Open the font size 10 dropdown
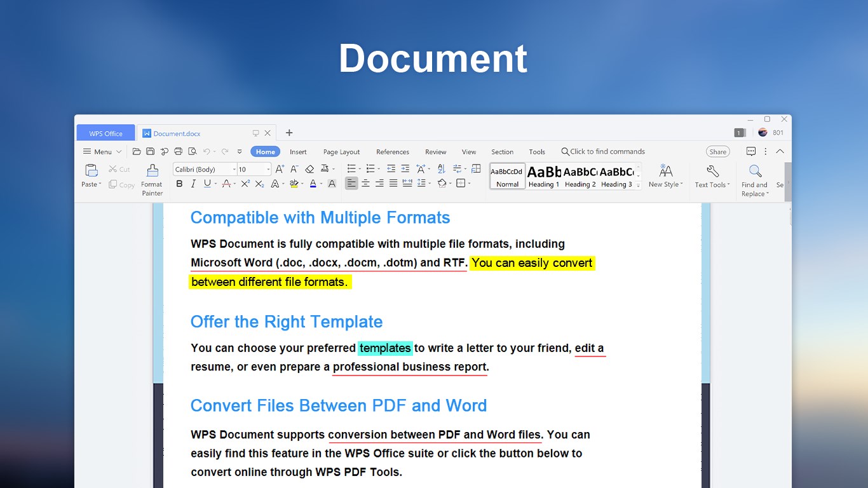 coord(268,170)
